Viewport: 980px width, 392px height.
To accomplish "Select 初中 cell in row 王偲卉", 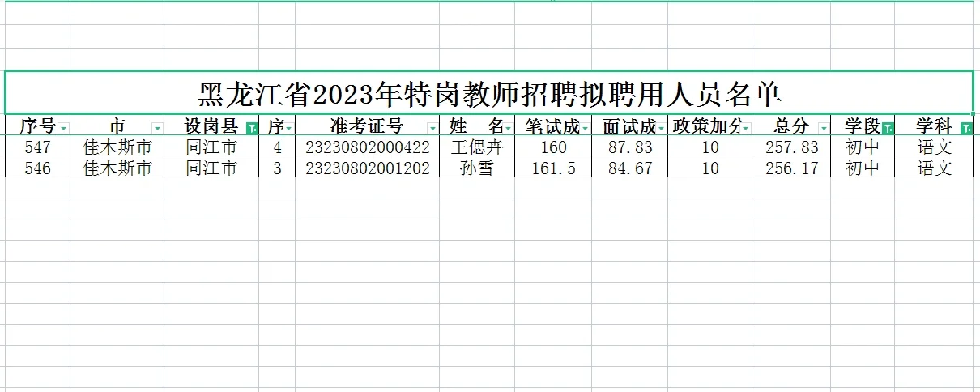I will click(x=863, y=147).
